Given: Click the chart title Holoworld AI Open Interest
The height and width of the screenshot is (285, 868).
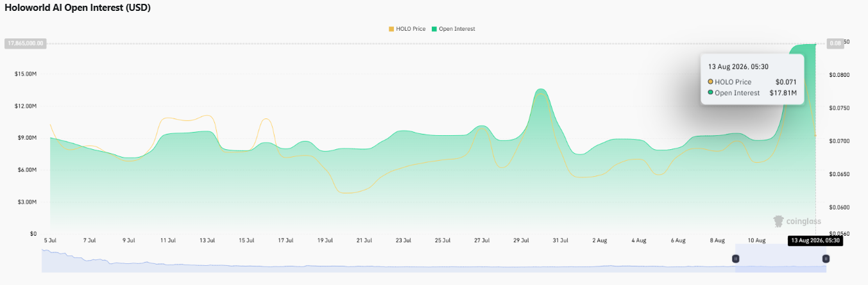Looking at the screenshot, I should pos(78,8).
